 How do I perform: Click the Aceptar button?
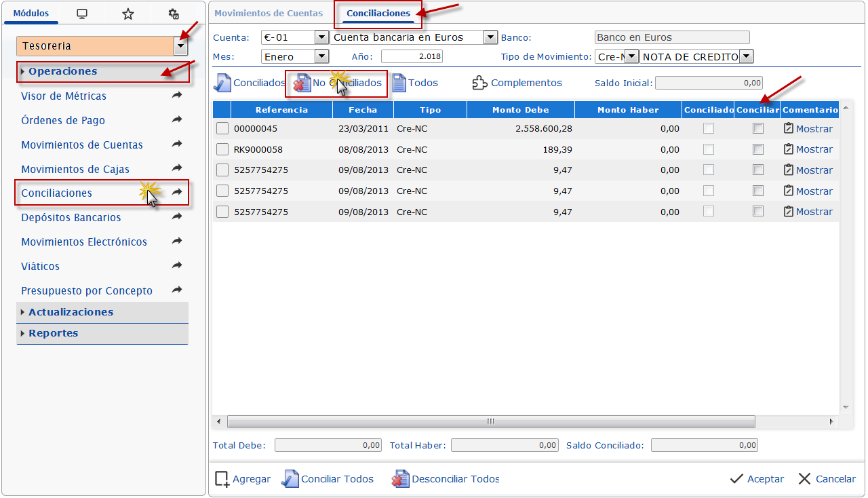[x=757, y=479]
